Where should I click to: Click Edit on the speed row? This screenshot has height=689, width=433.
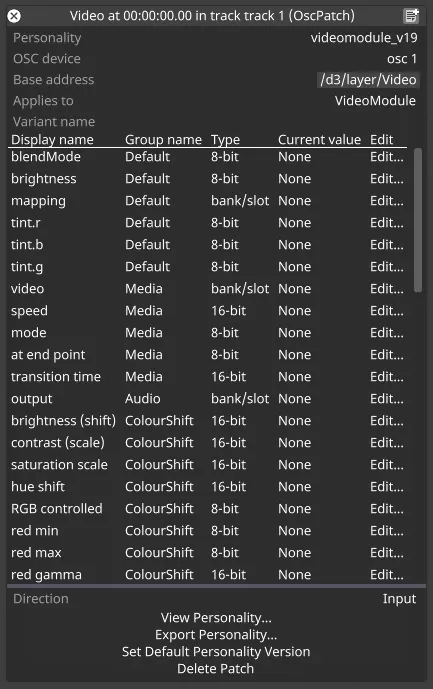(x=386, y=311)
